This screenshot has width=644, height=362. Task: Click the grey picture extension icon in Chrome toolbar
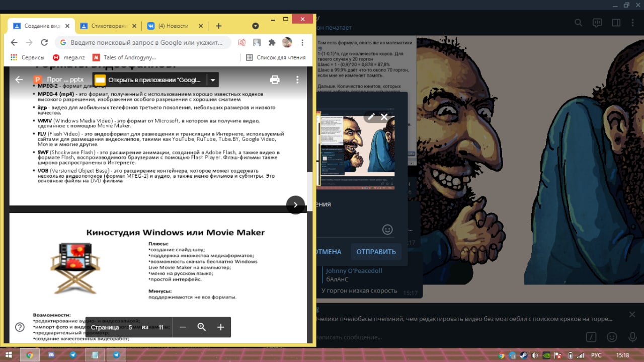pos(257,43)
